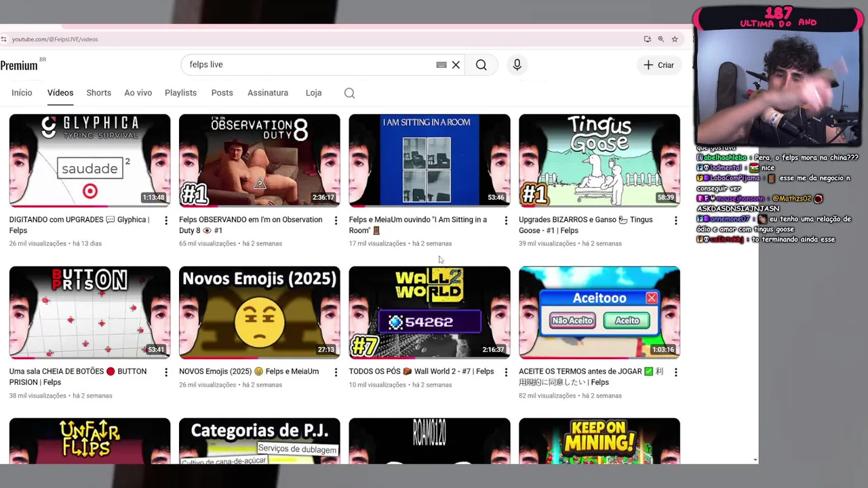This screenshot has height=488, width=868.
Task: Click the address bar URL
Action: (x=55, y=39)
